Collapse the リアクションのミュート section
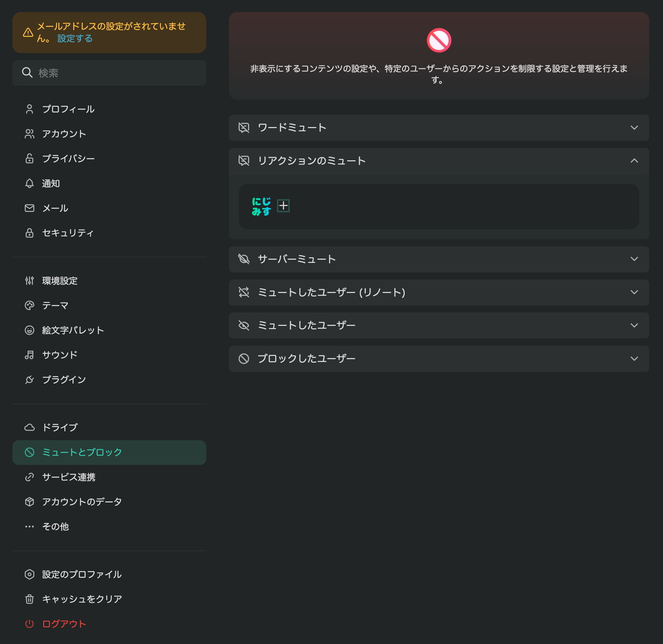 click(x=439, y=161)
